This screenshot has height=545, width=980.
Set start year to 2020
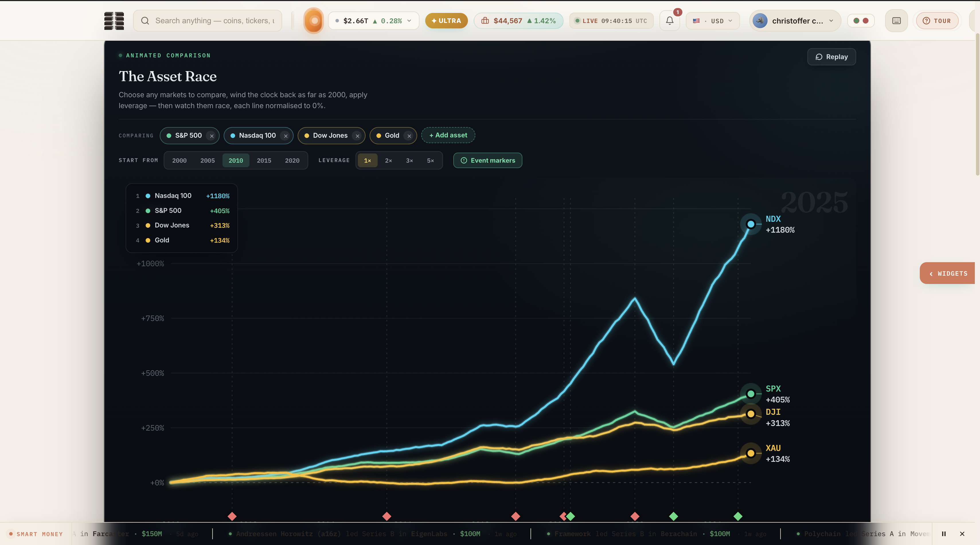pos(292,161)
